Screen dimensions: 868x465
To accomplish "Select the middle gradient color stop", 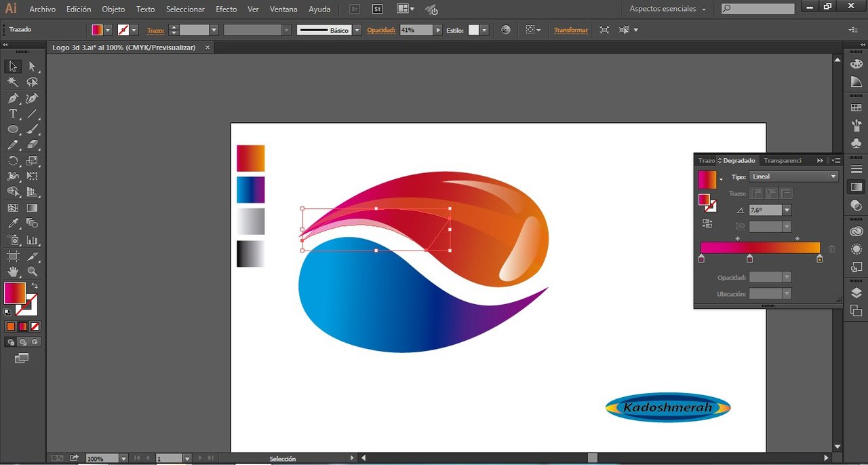I will tap(749, 259).
